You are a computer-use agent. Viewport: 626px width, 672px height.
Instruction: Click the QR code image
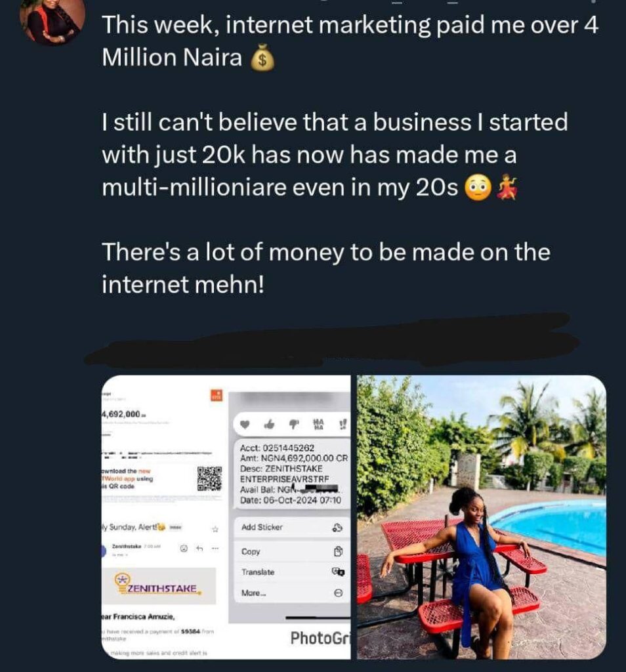coord(209,479)
